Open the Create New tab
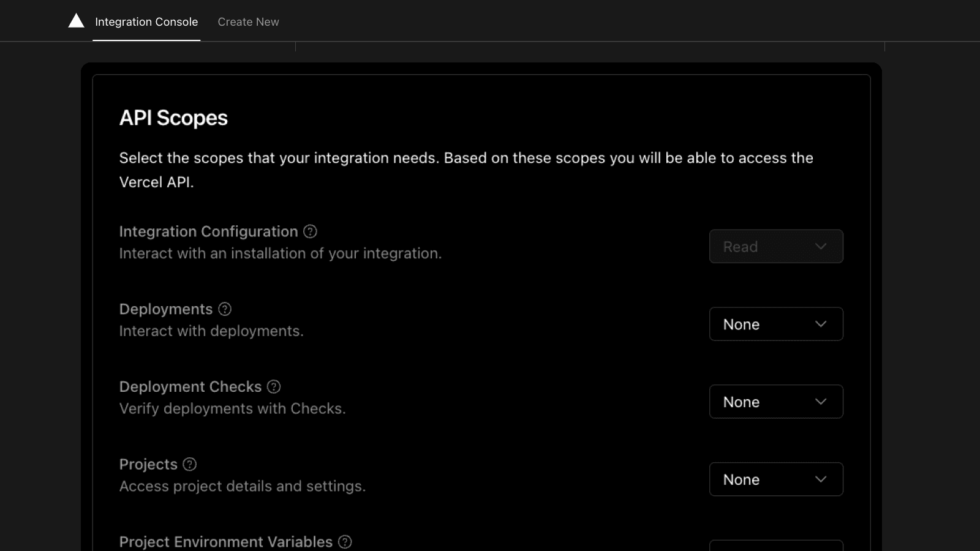980x551 pixels. (x=248, y=22)
